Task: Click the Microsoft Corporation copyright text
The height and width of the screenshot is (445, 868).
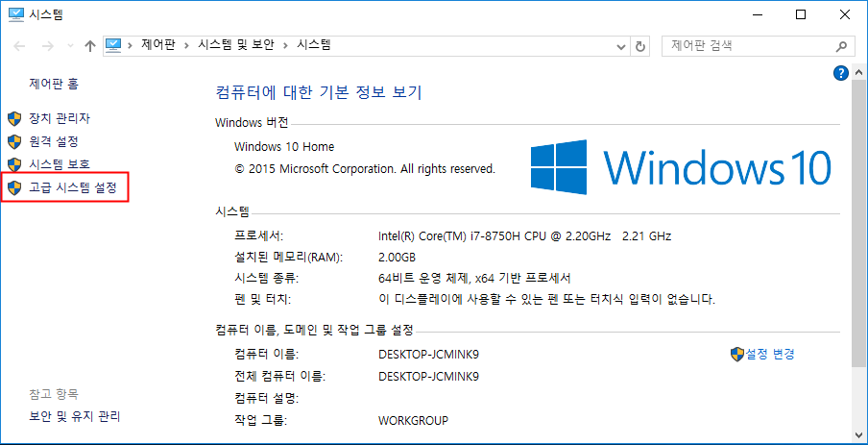Action: click(365, 168)
